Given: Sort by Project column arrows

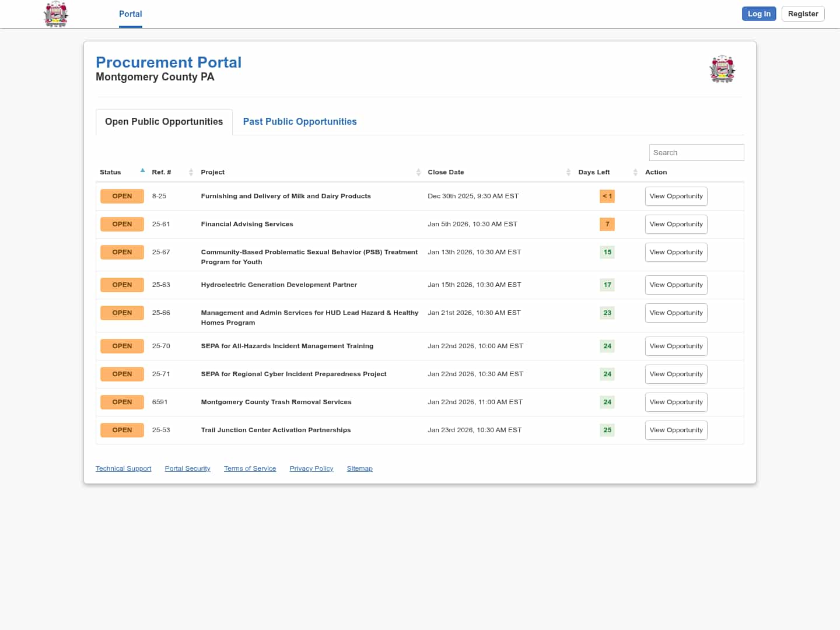Looking at the screenshot, I should 418,172.
